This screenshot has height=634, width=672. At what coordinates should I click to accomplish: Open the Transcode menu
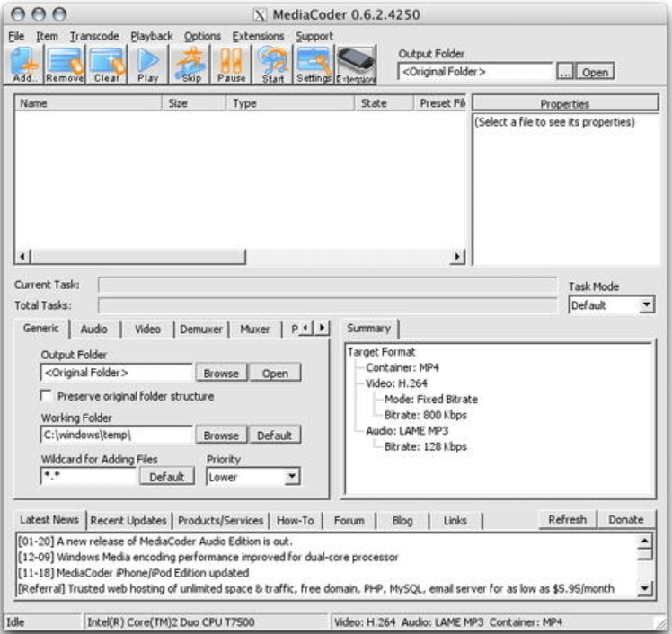pyautogui.click(x=94, y=36)
